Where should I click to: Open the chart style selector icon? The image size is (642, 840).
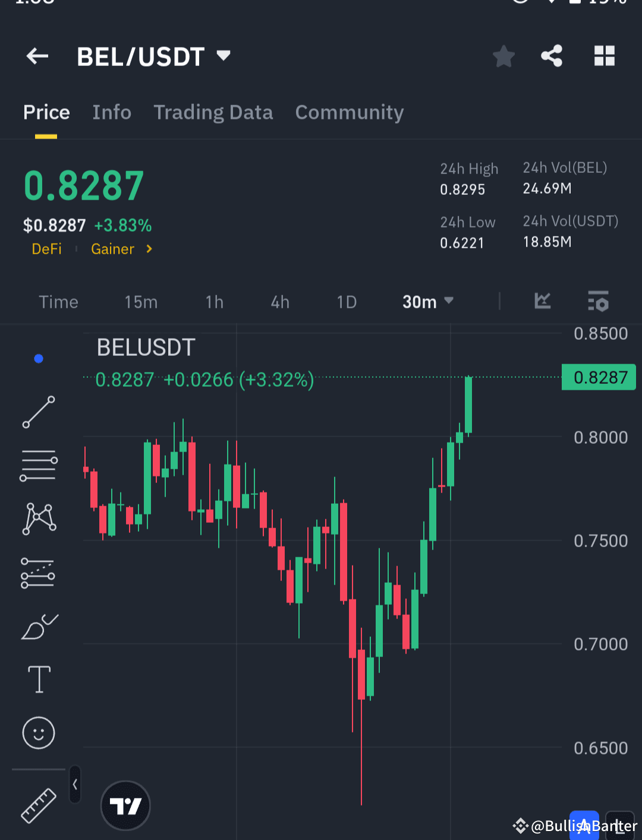542,302
